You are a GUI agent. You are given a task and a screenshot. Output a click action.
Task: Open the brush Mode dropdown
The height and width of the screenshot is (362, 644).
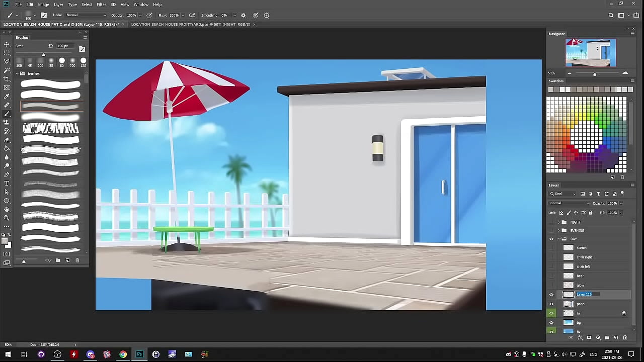click(86, 16)
